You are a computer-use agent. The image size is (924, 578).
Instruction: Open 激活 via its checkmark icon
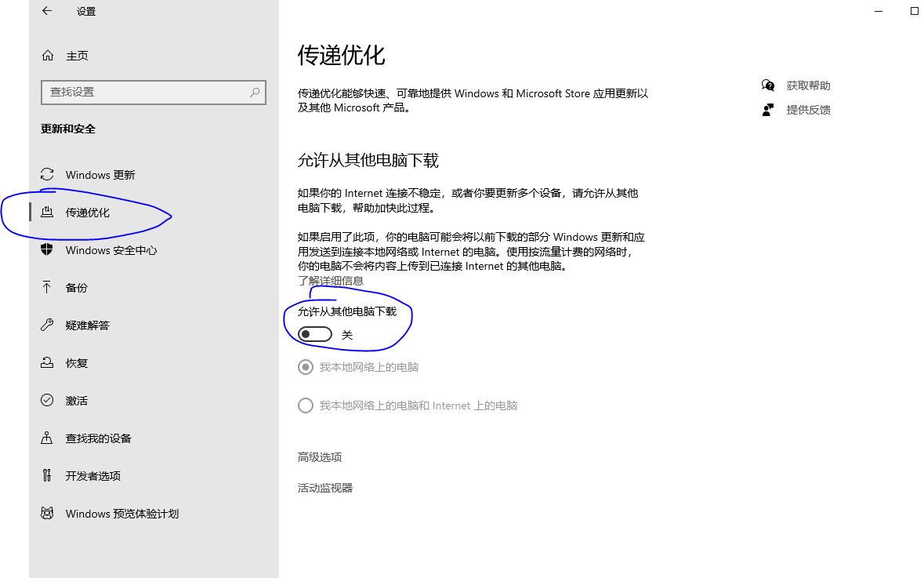pyautogui.click(x=48, y=401)
